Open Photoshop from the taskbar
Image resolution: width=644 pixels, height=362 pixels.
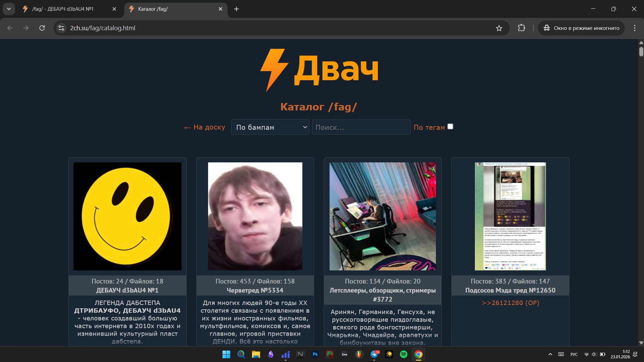point(315,354)
